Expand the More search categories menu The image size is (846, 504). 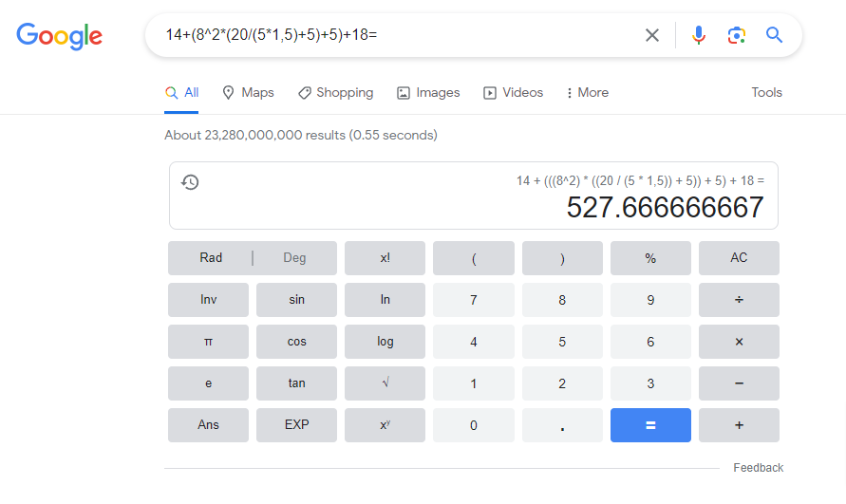pyautogui.click(x=587, y=93)
